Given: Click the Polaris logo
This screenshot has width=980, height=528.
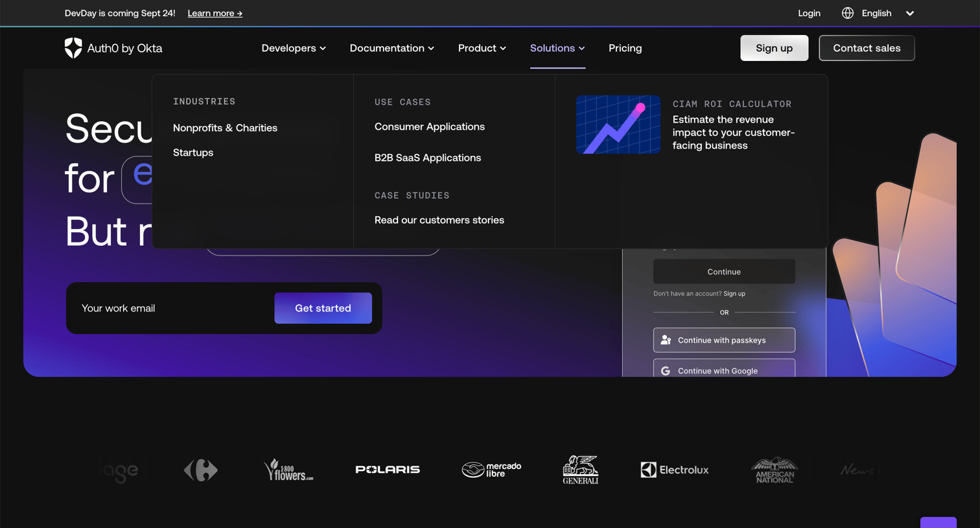Looking at the screenshot, I should pyautogui.click(x=388, y=470).
